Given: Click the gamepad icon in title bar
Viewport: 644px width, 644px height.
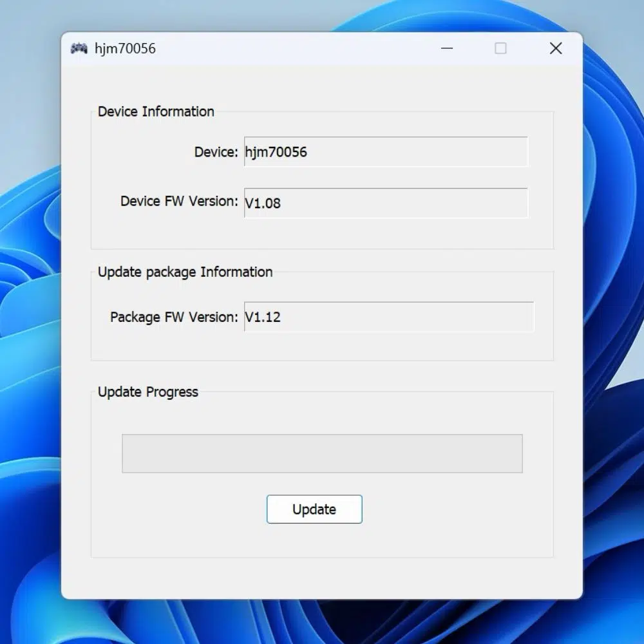Looking at the screenshot, I should (x=79, y=48).
